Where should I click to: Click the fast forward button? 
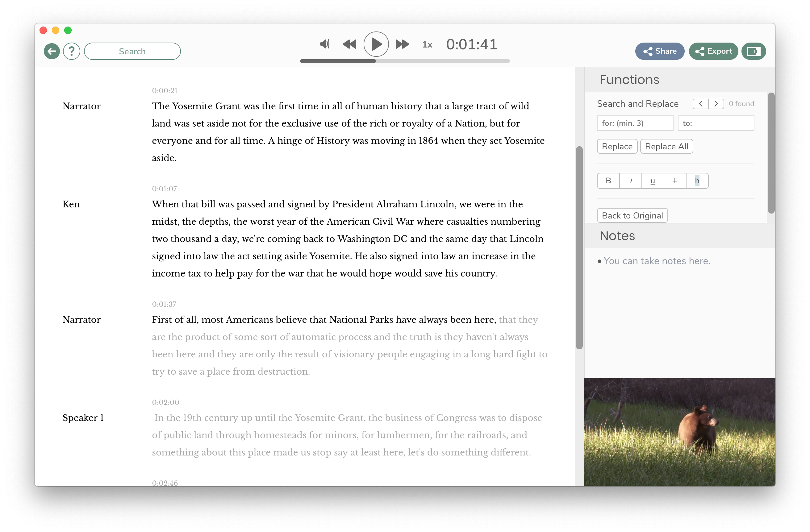402,44
